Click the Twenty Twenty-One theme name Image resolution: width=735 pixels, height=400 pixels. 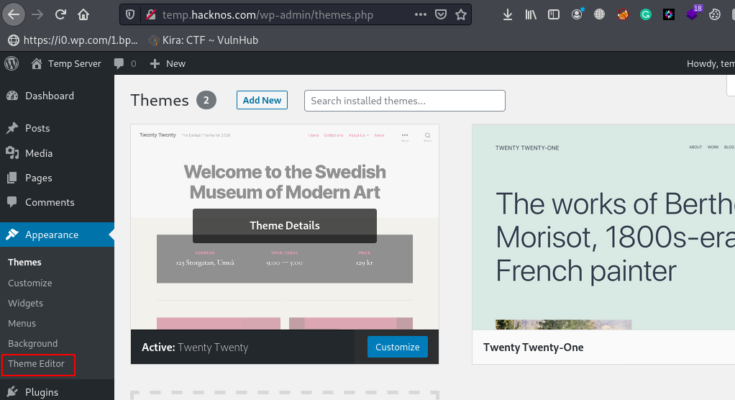pos(533,347)
